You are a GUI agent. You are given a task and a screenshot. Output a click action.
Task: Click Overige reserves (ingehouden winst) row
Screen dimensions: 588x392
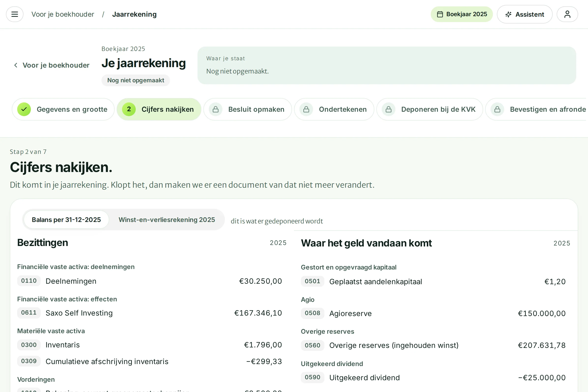(433, 345)
